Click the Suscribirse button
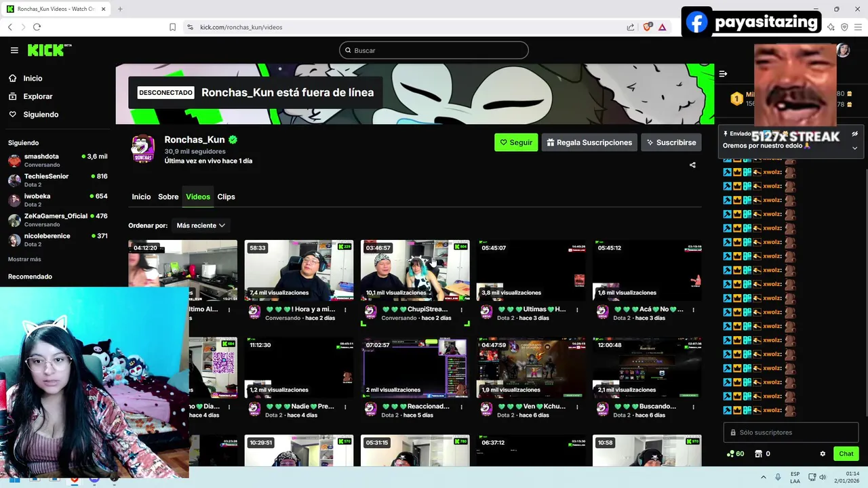Screen dimensions: 868x488 (x=671, y=142)
